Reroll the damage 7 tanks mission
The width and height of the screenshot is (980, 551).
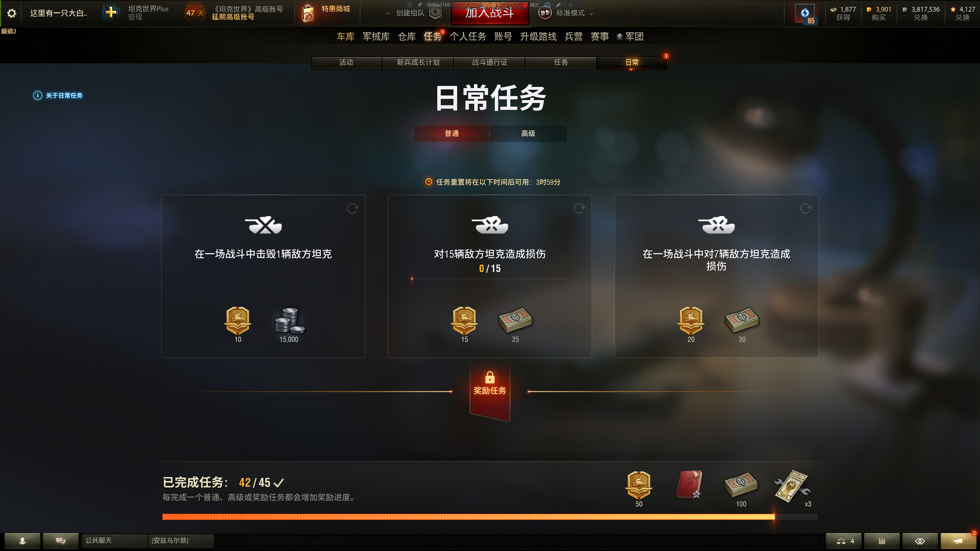click(x=805, y=208)
